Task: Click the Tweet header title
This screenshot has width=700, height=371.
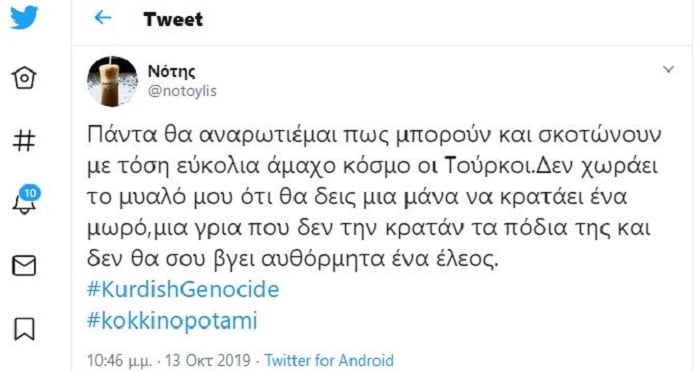Action: (x=173, y=19)
